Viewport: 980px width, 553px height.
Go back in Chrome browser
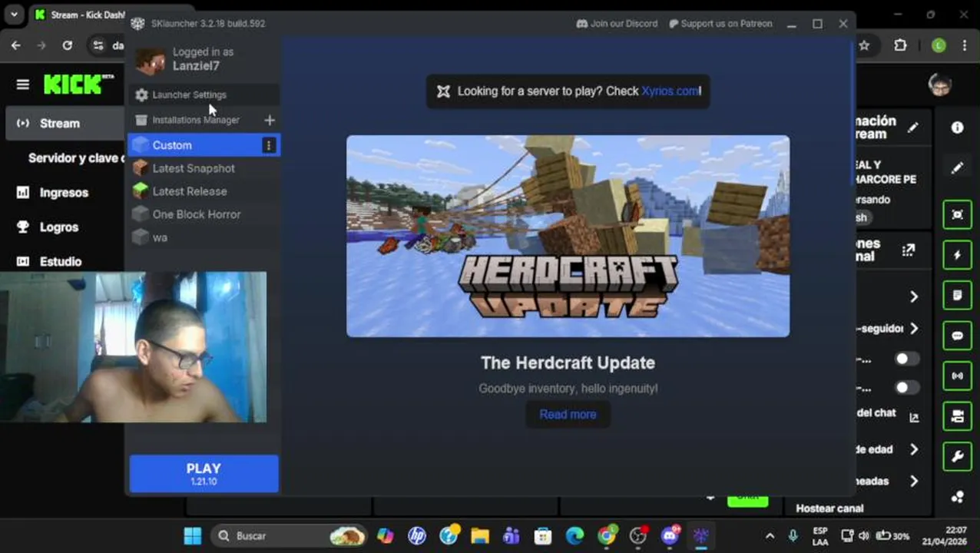16,46
